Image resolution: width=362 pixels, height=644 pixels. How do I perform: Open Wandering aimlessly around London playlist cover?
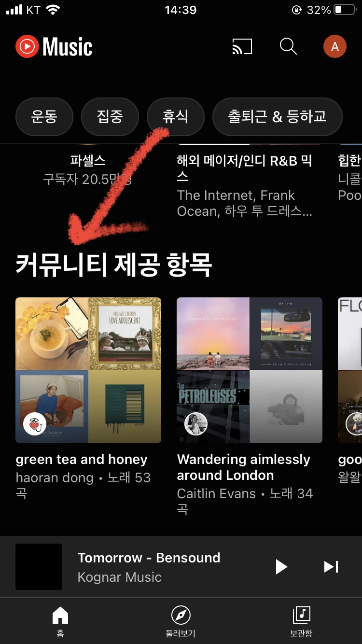pos(250,370)
